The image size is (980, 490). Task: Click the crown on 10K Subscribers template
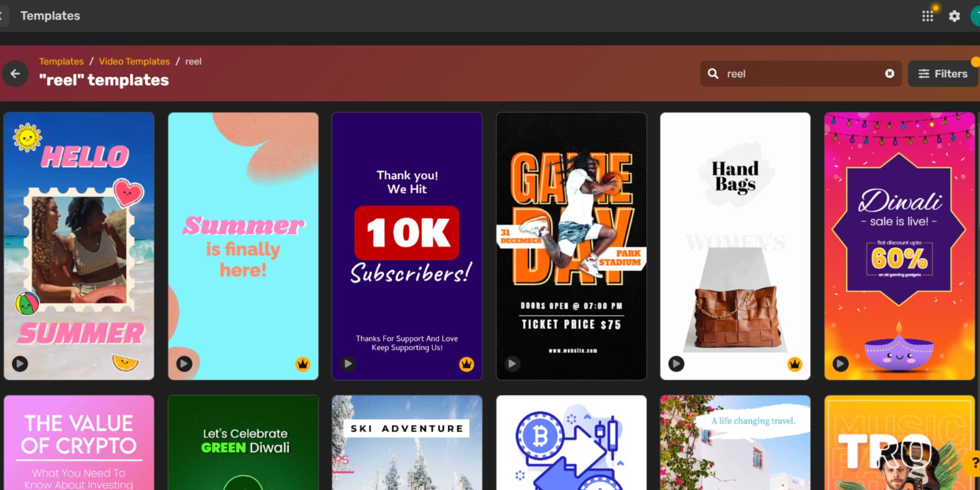(x=467, y=364)
